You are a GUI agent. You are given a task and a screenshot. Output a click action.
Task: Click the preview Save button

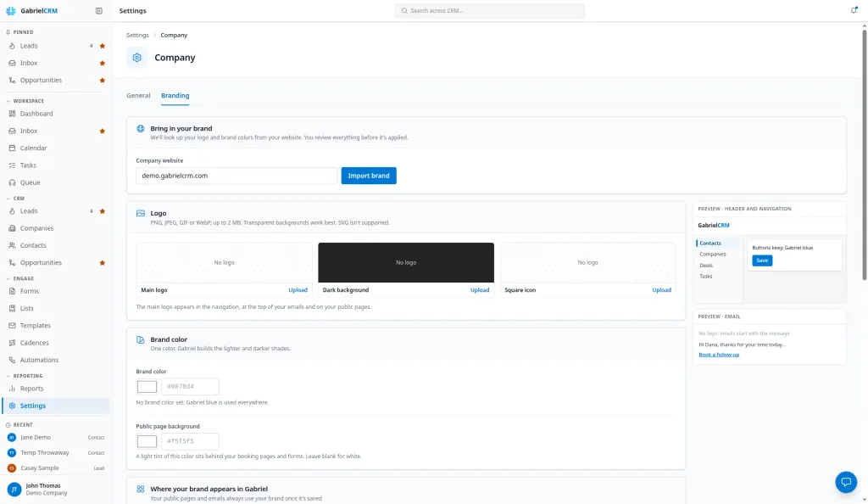[762, 260]
